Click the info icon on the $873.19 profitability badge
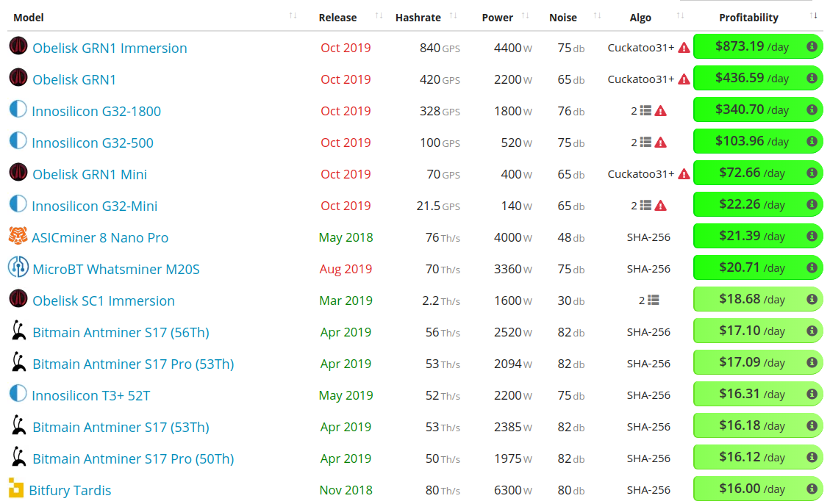 812,47
